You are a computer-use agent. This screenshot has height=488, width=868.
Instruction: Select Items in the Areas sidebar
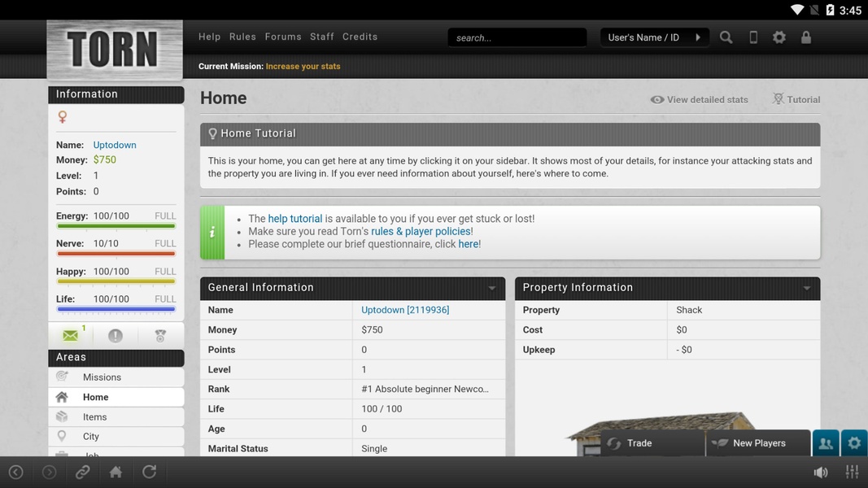coord(116,417)
